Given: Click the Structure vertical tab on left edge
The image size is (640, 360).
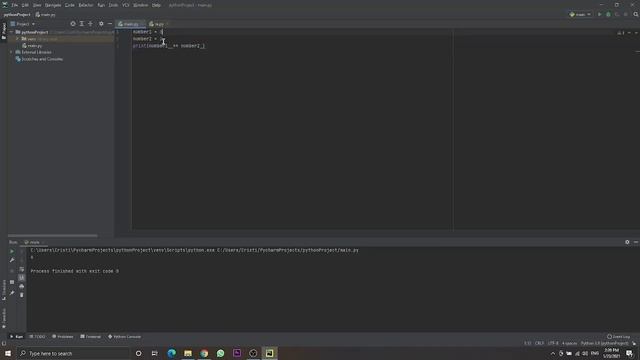Looking at the screenshot, I should tap(4, 290).
